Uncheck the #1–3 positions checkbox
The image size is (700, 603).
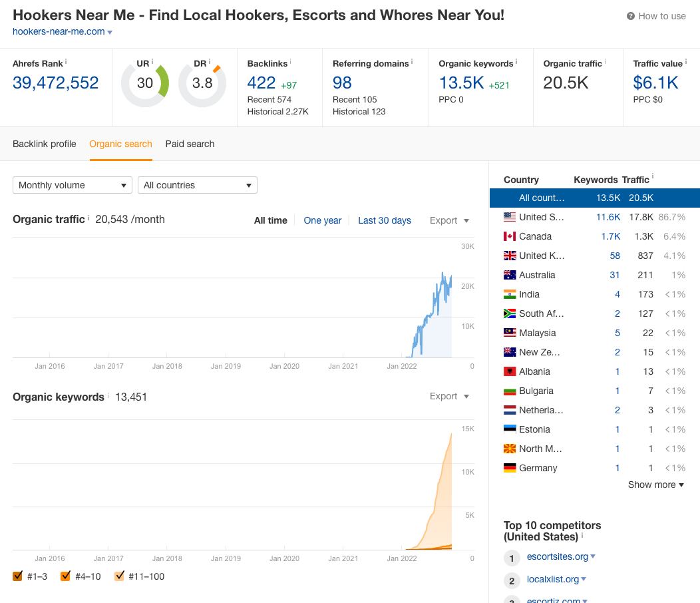(18, 576)
